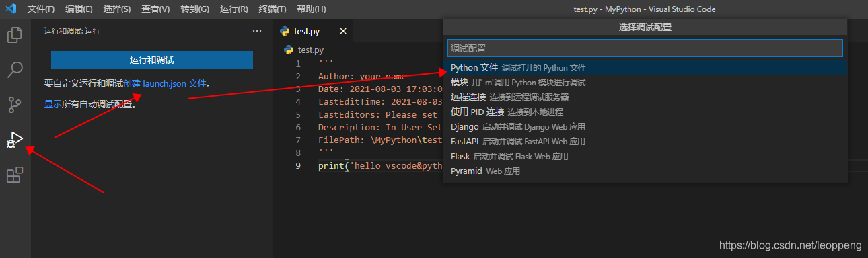Click the 显示 all debug configurations link
This screenshot has height=258, width=868.
[x=53, y=104]
